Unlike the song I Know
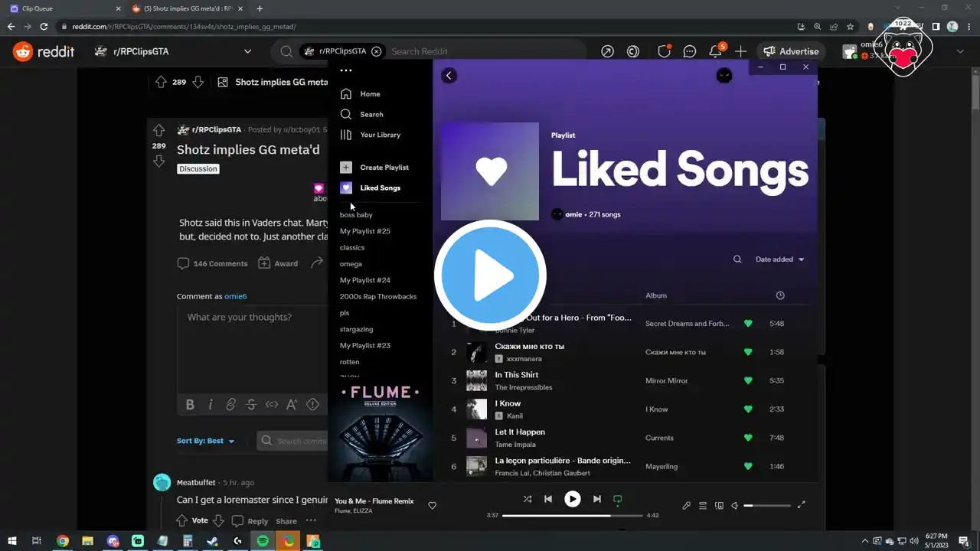Screen dimensions: 980x551 point(748,409)
